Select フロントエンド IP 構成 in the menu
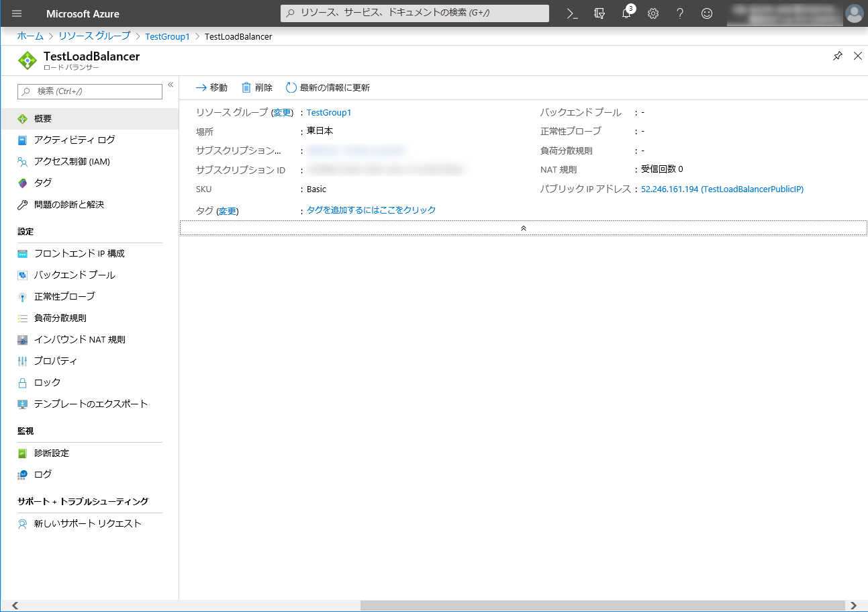The width and height of the screenshot is (868, 612). [x=79, y=254]
